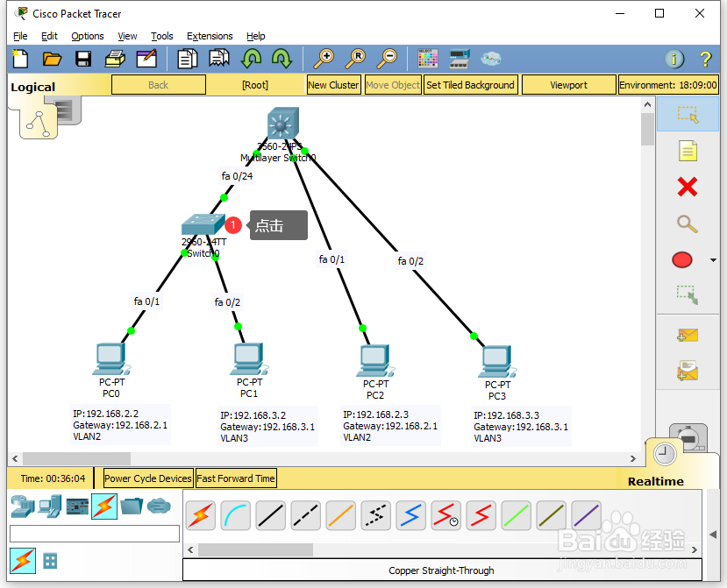
Task: Click the cloud network icon in the toolbar
Action: click(x=491, y=59)
